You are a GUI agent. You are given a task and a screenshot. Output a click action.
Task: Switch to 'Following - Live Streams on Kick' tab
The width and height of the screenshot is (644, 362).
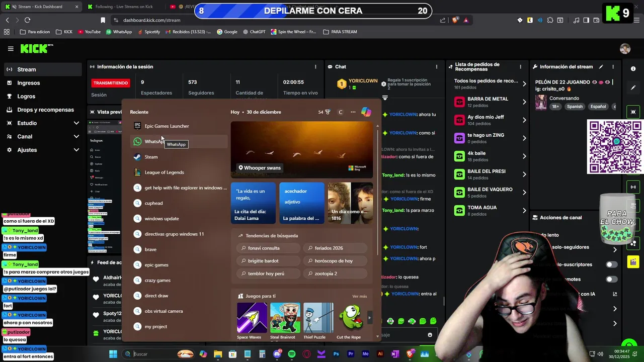124,7
